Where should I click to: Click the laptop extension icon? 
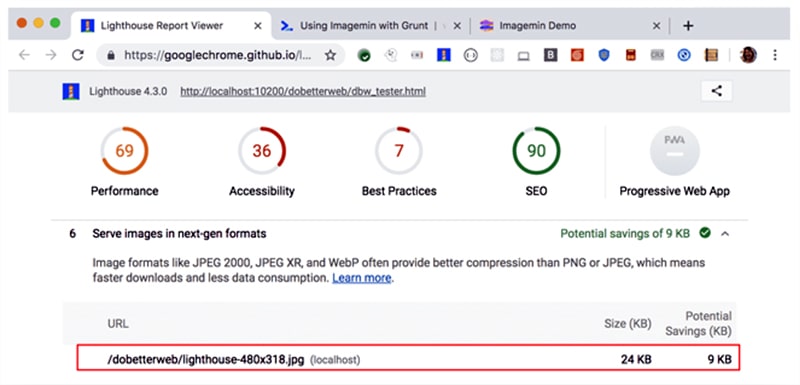coord(523,56)
